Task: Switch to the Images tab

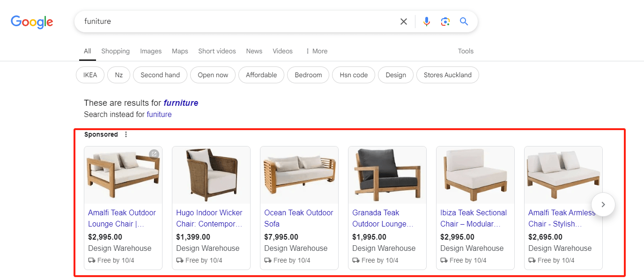Action: (151, 51)
